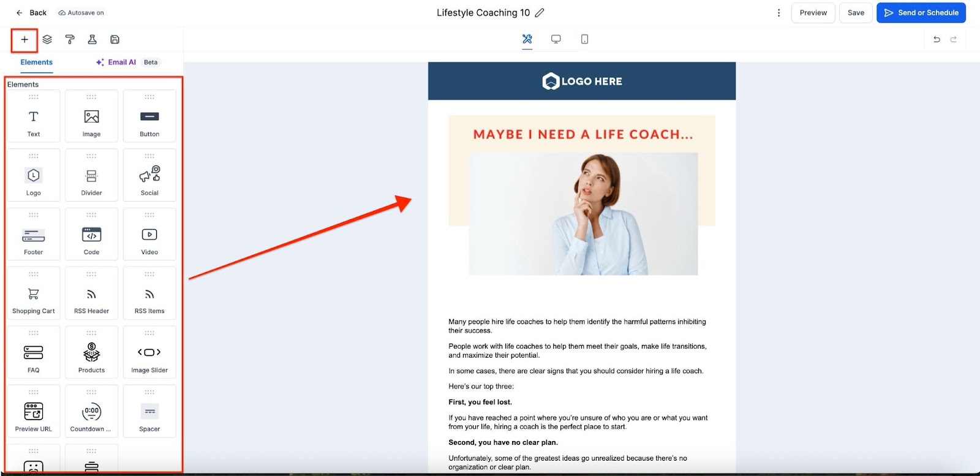980x476 pixels.
Task: Click the 'If you have reached a point' paragraph
Action: point(578,422)
